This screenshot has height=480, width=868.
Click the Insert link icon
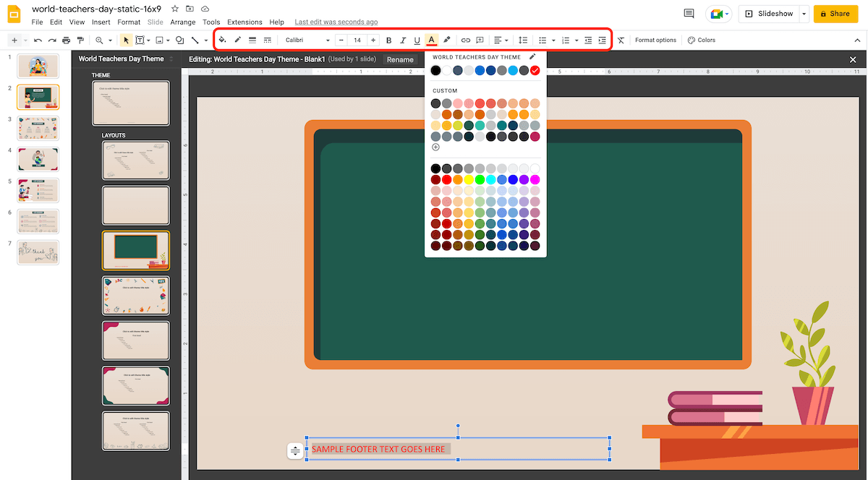465,40
